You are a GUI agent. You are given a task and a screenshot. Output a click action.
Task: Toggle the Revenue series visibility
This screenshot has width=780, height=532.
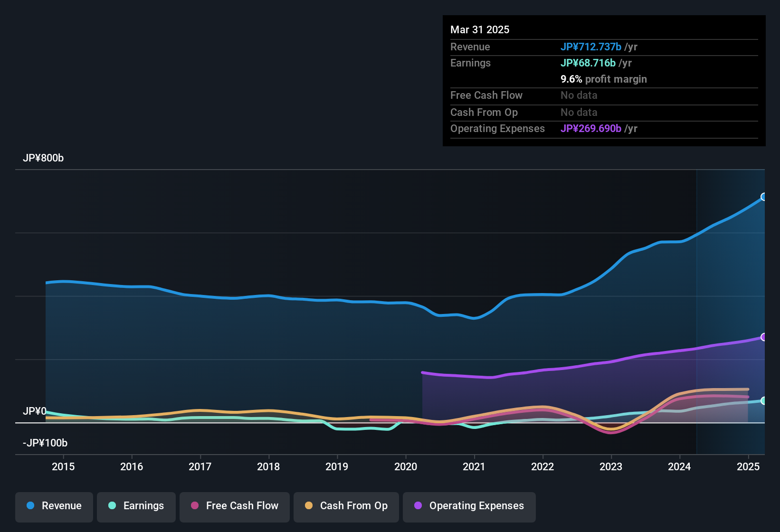54,506
